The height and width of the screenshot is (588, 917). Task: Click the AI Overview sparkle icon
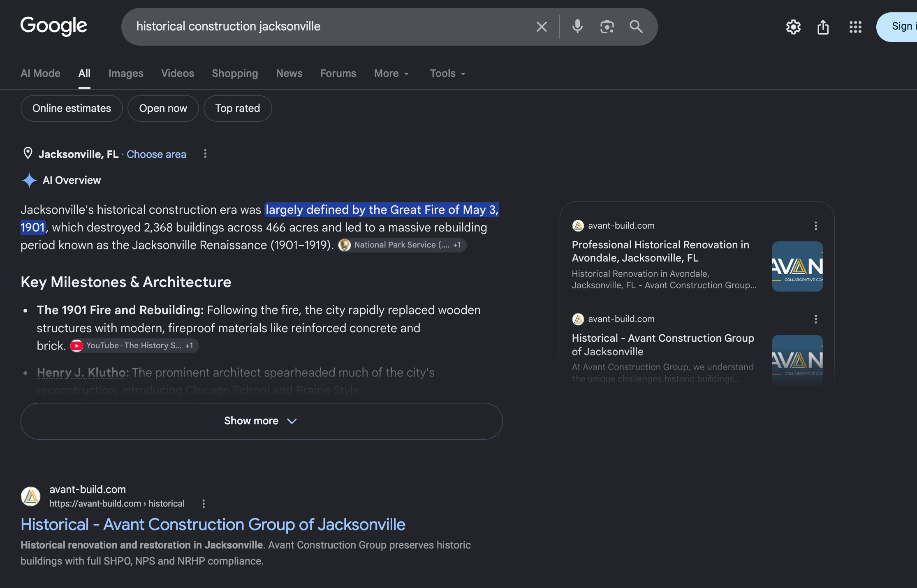[x=29, y=180]
